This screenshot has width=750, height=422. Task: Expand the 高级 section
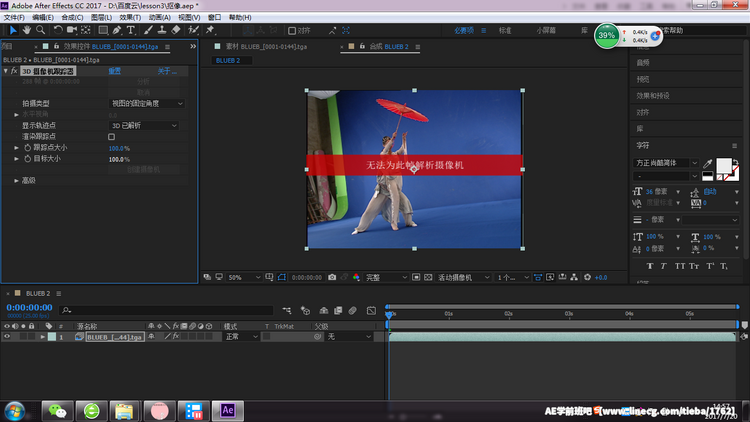[16, 181]
